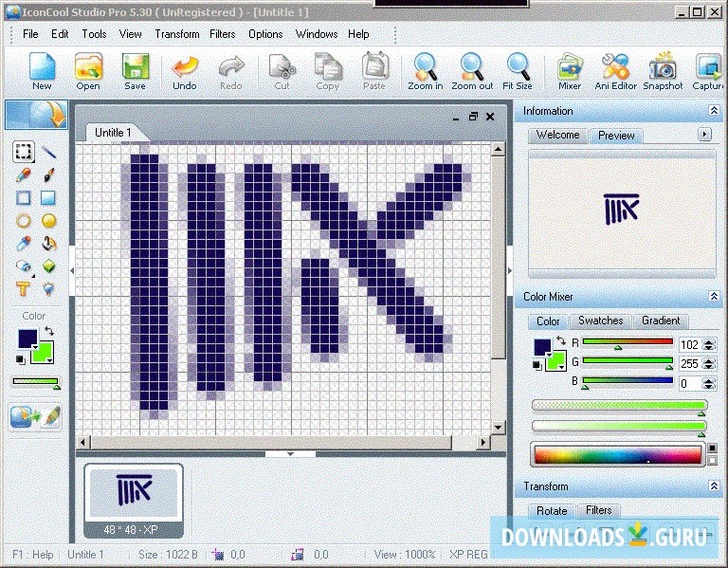Collapse the Information panel

714,111
